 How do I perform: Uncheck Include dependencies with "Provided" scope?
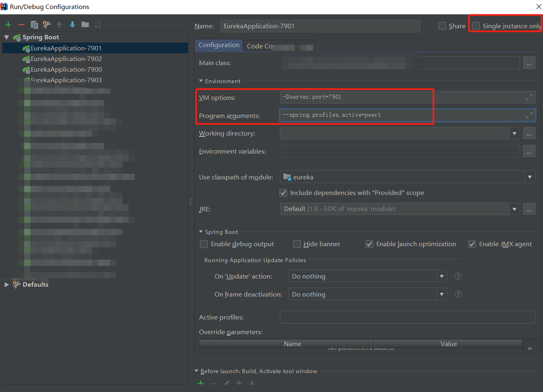pyautogui.click(x=283, y=193)
